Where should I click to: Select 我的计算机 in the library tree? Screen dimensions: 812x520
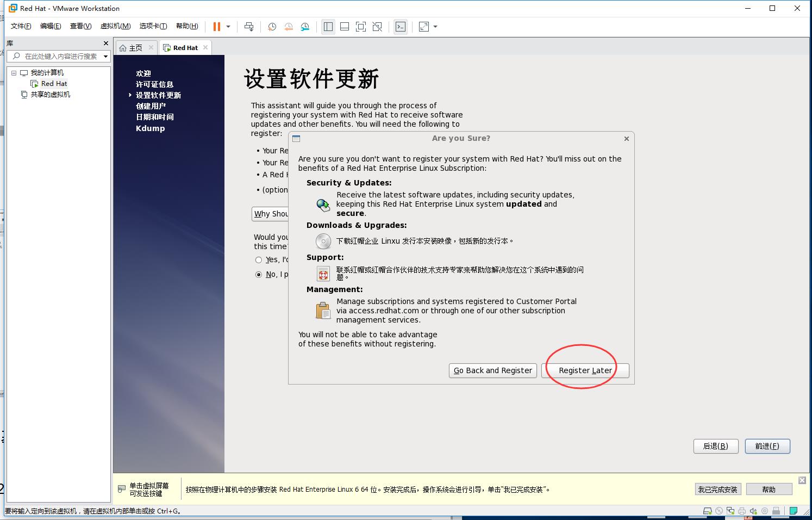coord(47,72)
